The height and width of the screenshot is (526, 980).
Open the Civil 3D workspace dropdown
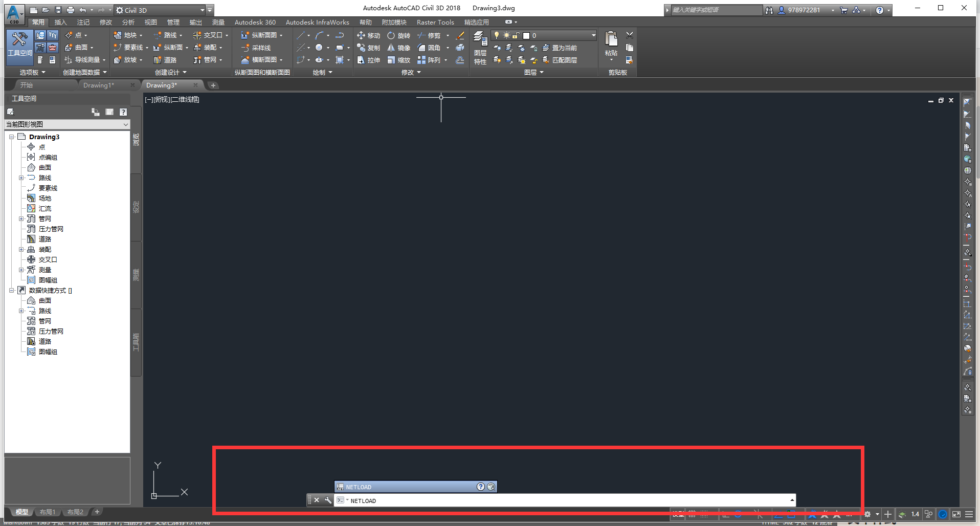point(160,10)
